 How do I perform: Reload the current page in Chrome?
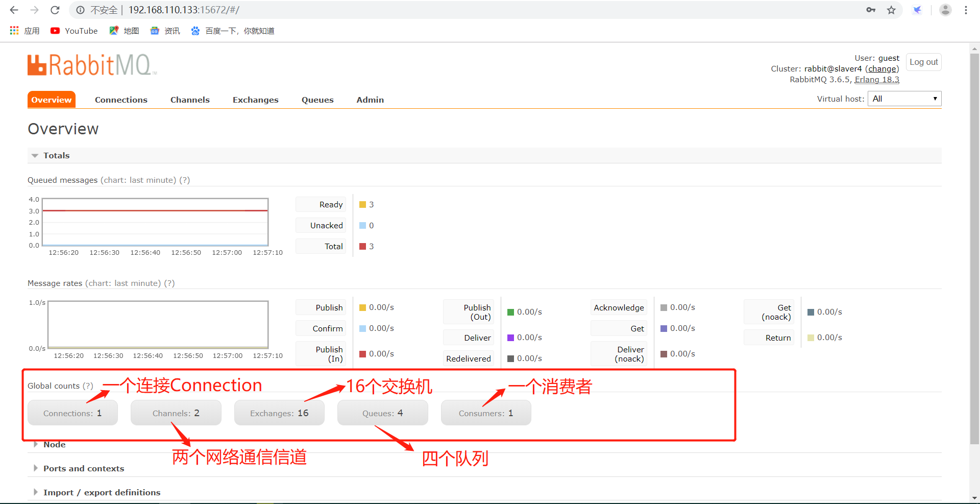(55, 10)
